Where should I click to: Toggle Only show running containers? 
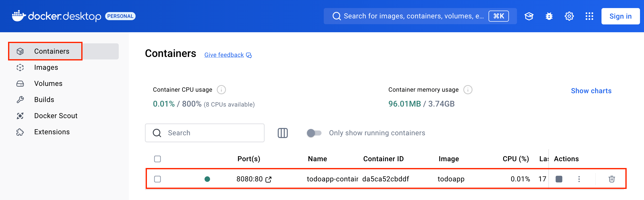314,133
